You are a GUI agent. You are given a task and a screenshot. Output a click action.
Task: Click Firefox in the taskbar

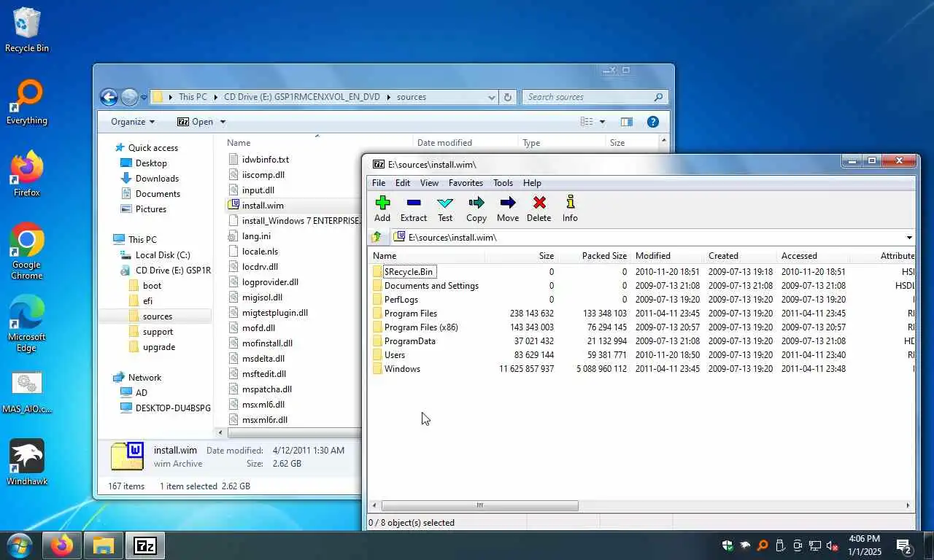[62, 545]
